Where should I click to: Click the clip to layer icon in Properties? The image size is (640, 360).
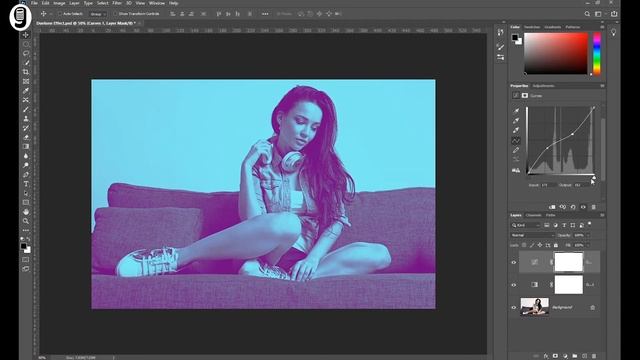[x=552, y=207]
